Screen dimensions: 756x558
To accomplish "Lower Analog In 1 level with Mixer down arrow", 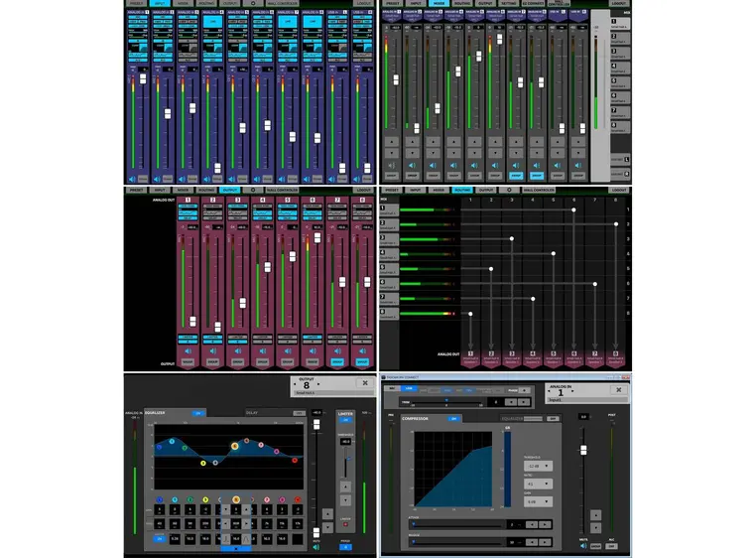I will click(392, 154).
